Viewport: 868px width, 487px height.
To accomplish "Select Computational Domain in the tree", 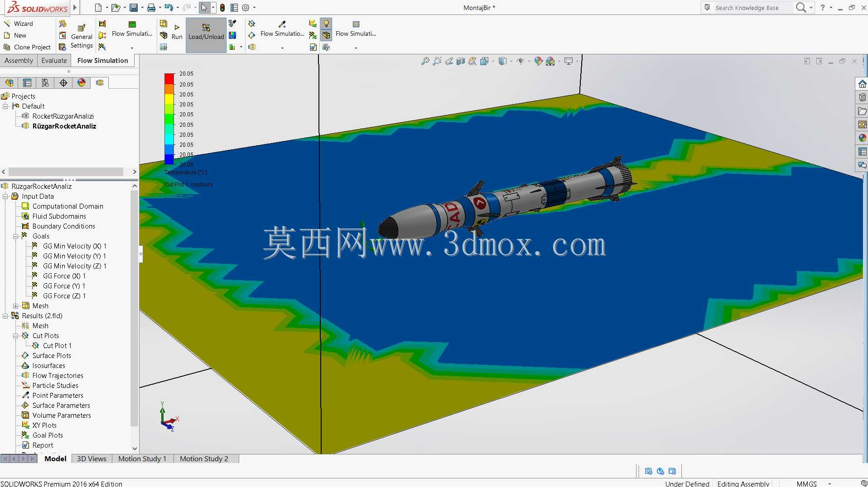I will pos(68,206).
